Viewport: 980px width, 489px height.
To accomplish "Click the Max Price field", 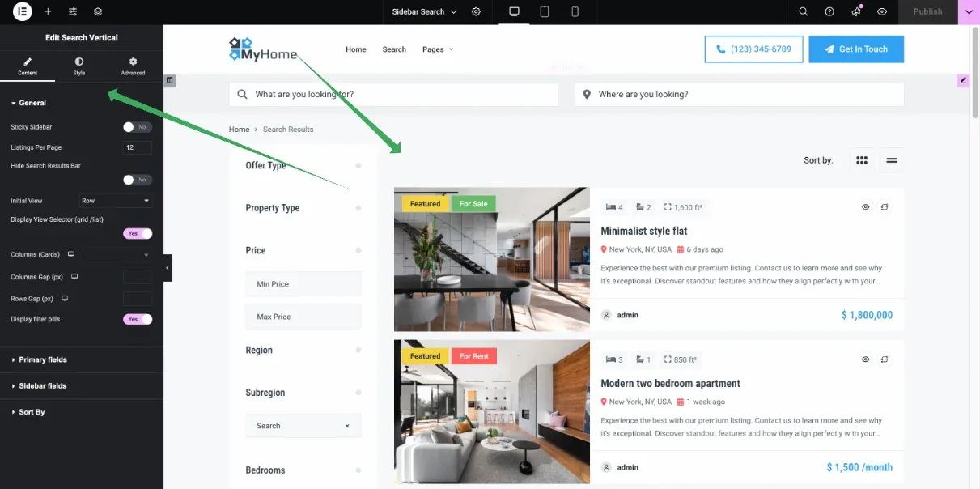I will click(303, 317).
